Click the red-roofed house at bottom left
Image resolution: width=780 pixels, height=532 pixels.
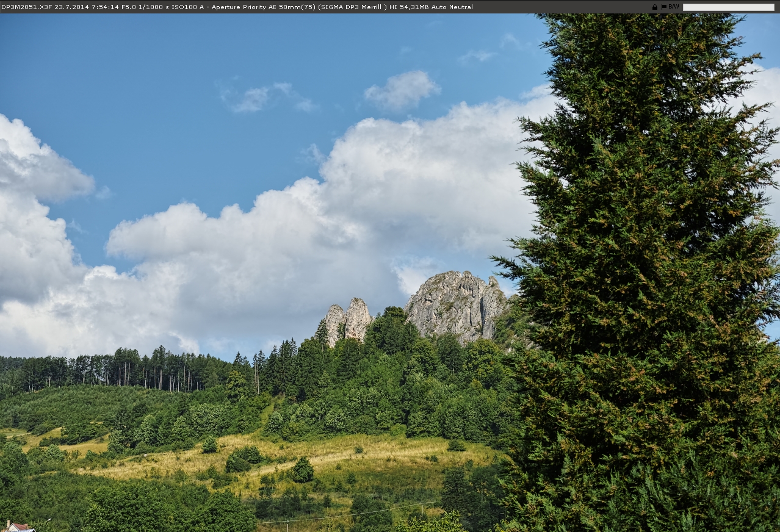pos(17,527)
